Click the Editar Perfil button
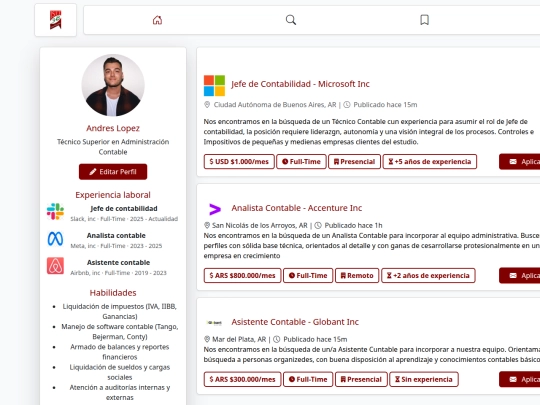 coord(113,172)
